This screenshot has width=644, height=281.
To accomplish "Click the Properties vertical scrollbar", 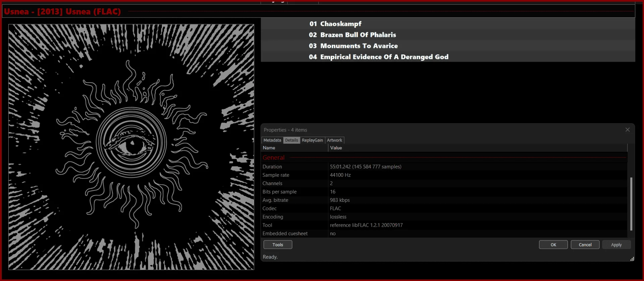I will tap(631, 204).
